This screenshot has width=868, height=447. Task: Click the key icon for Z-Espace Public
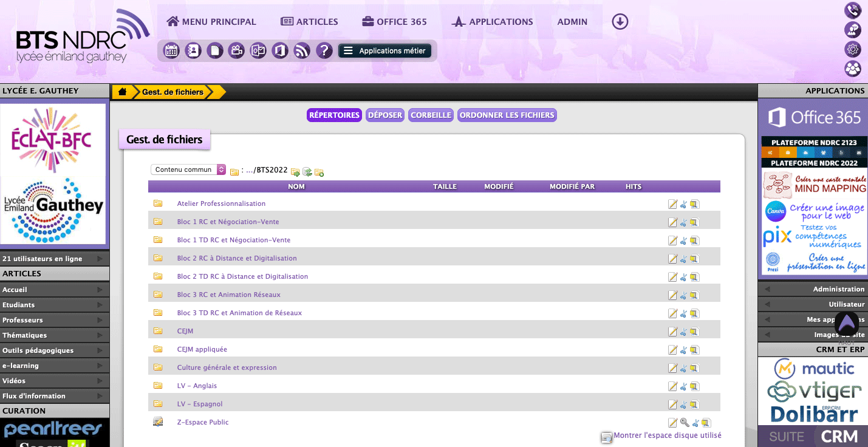click(x=684, y=423)
